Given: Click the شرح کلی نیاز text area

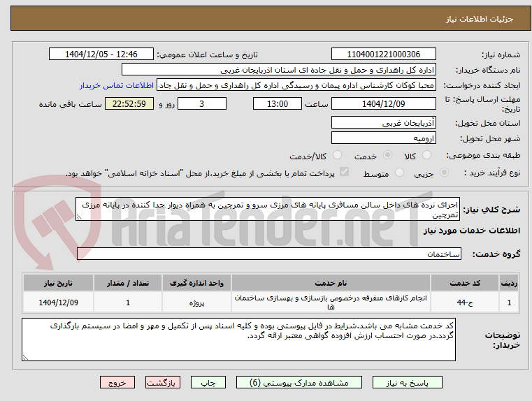Looking at the screenshot, I should 268,209.
